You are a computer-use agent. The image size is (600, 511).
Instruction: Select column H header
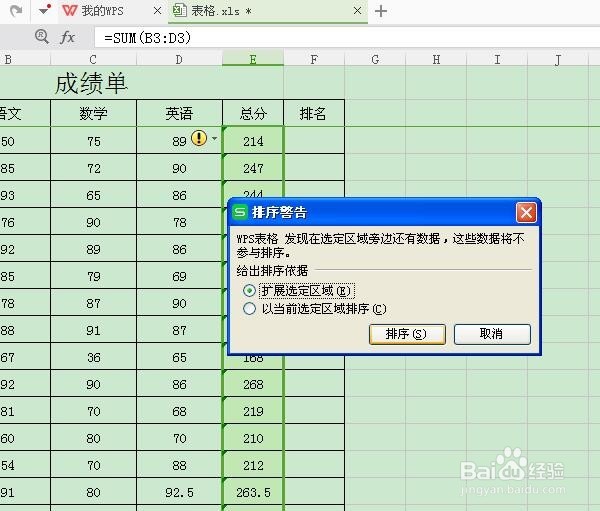[x=436, y=59]
